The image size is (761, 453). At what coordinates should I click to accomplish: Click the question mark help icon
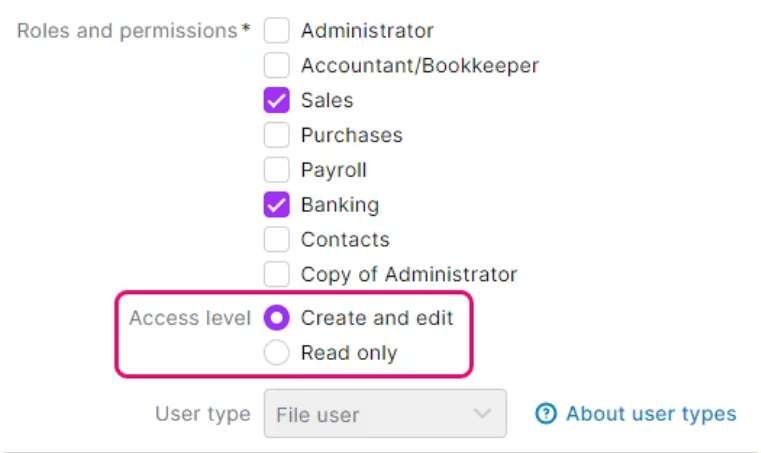point(545,414)
